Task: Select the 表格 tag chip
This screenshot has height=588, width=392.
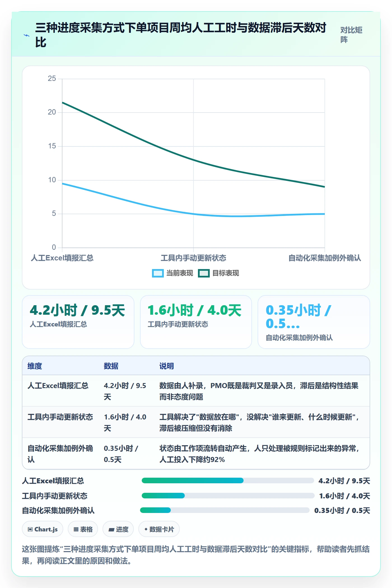Action: coord(83,529)
